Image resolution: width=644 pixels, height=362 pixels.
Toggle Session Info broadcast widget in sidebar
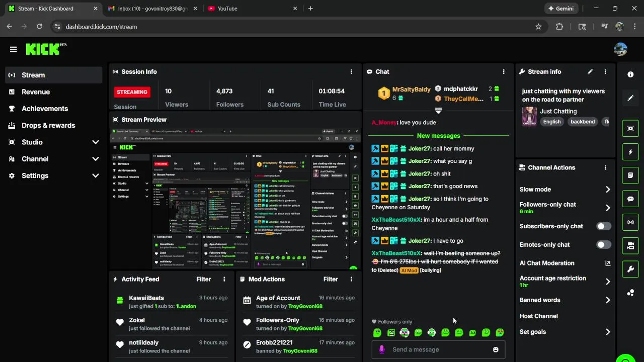pos(630,222)
